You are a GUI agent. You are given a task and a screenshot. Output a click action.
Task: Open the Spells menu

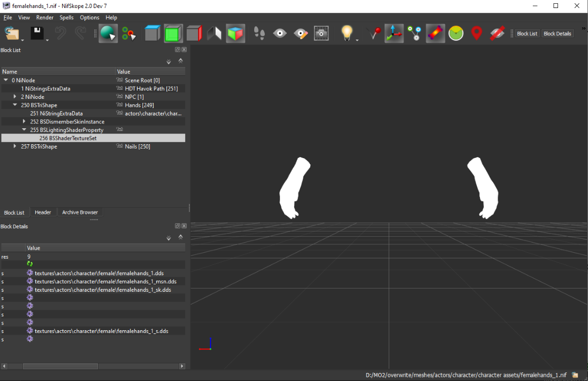(66, 18)
